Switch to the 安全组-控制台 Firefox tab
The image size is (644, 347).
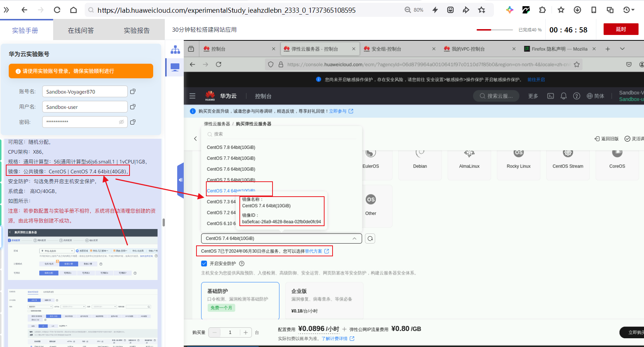(399, 49)
